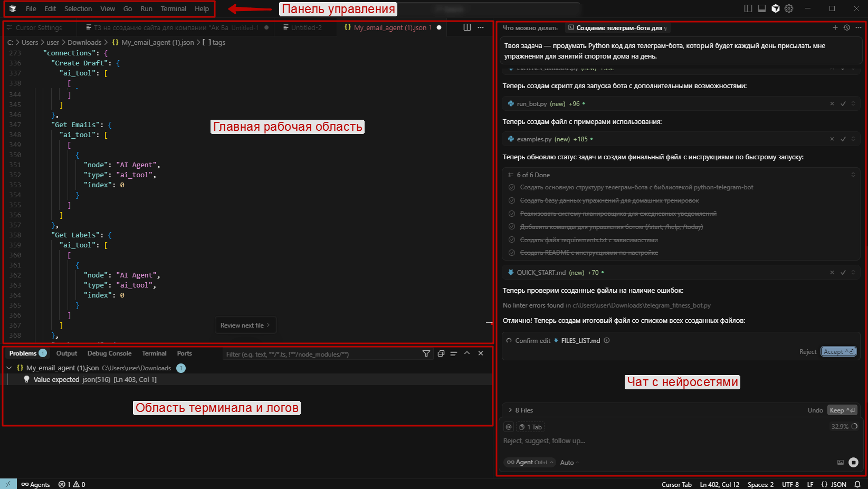Image resolution: width=868 pixels, height=489 pixels.
Task: Open the Run menu
Action: [x=146, y=8]
